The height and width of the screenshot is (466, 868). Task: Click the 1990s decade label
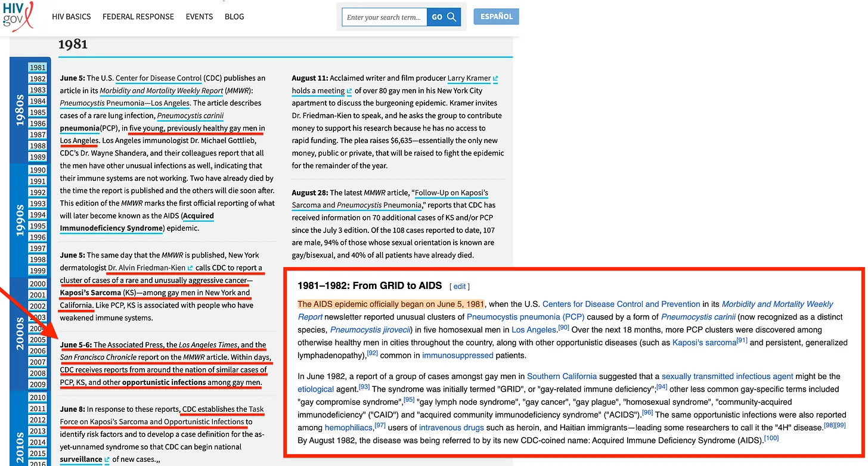click(19, 220)
